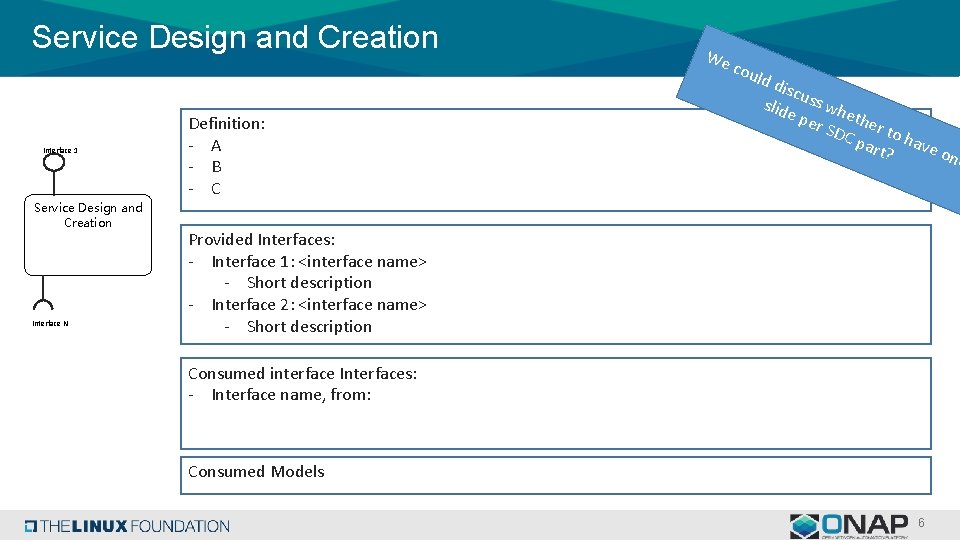This screenshot has height=540, width=960.
Task: Click the ONAP logo in footer
Action: click(x=849, y=526)
